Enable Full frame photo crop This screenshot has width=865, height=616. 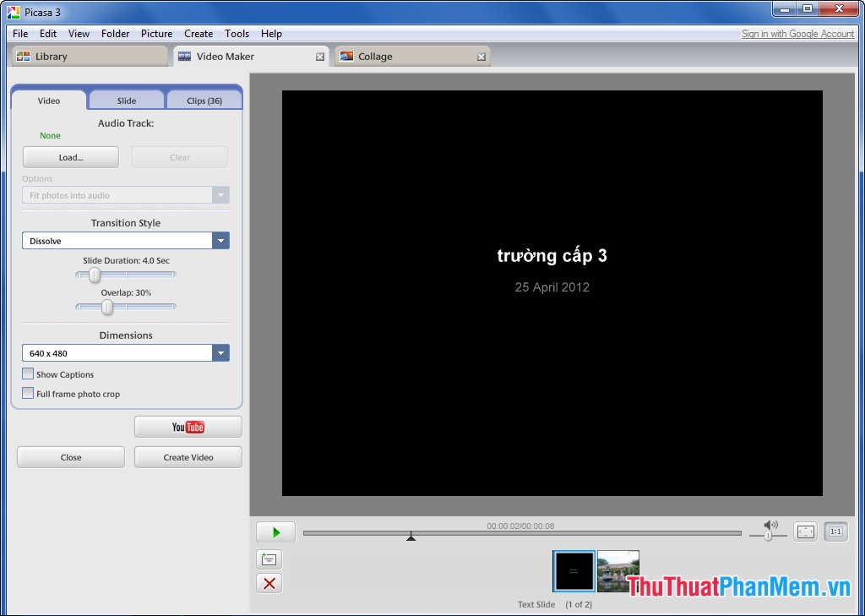pos(28,393)
